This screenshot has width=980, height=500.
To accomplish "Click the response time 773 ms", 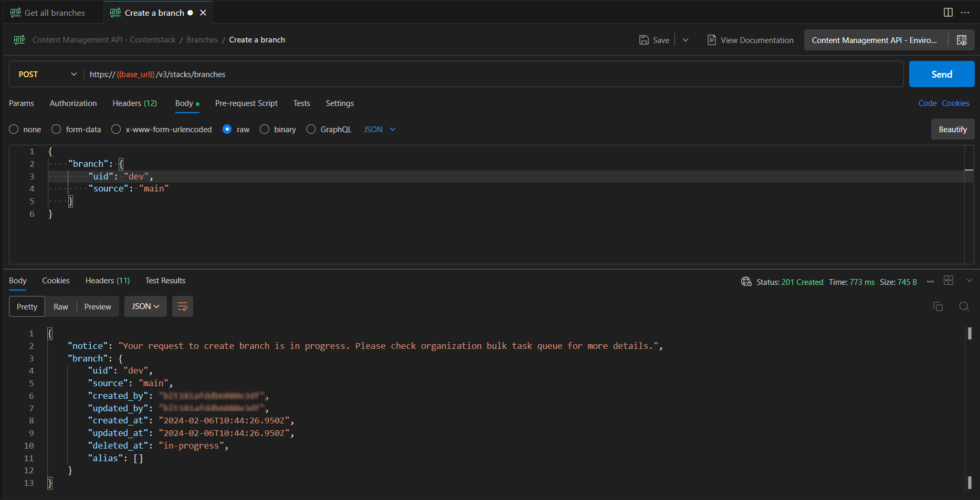I will [862, 282].
